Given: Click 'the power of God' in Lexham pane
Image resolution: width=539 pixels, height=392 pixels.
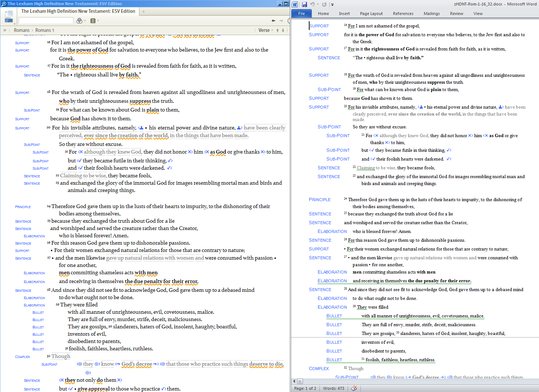Looking at the screenshot, I should [x=88, y=50].
